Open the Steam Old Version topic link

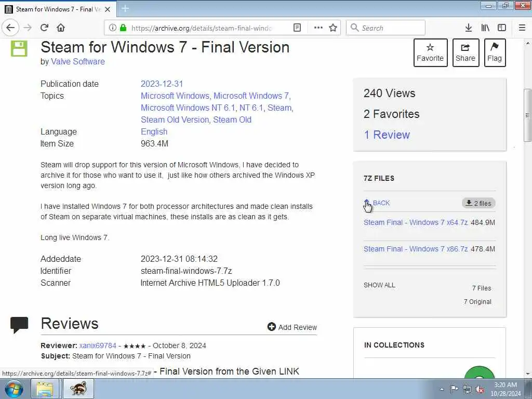[x=175, y=120]
